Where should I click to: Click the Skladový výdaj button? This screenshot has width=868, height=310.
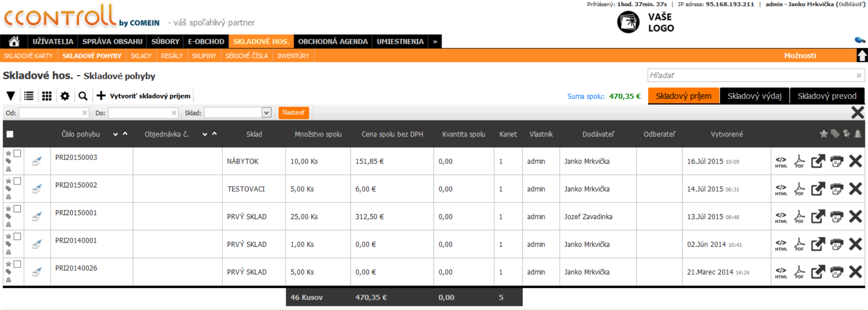click(754, 96)
